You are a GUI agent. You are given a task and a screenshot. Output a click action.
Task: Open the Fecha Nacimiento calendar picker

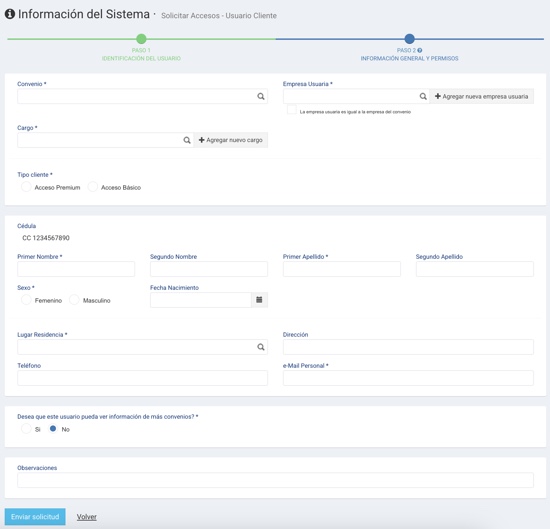point(259,300)
